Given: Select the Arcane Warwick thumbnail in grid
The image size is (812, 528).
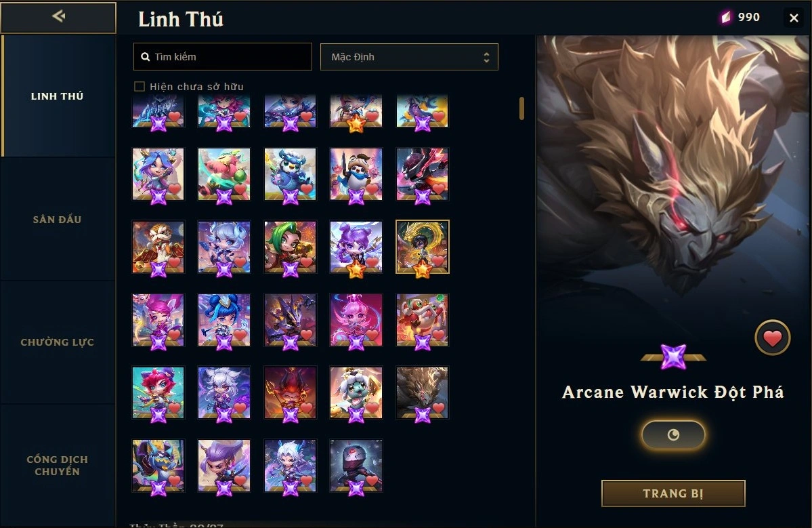Looking at the screenshot, I should click(x=422, y=392).
